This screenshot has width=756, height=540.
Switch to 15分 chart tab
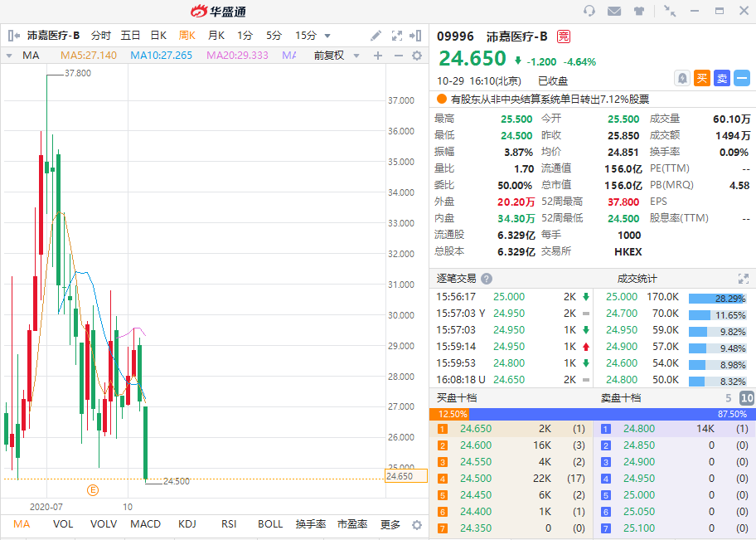306,35
